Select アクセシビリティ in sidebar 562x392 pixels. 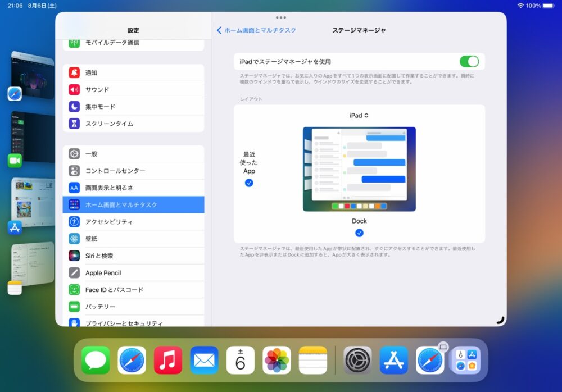coord(133,222)
